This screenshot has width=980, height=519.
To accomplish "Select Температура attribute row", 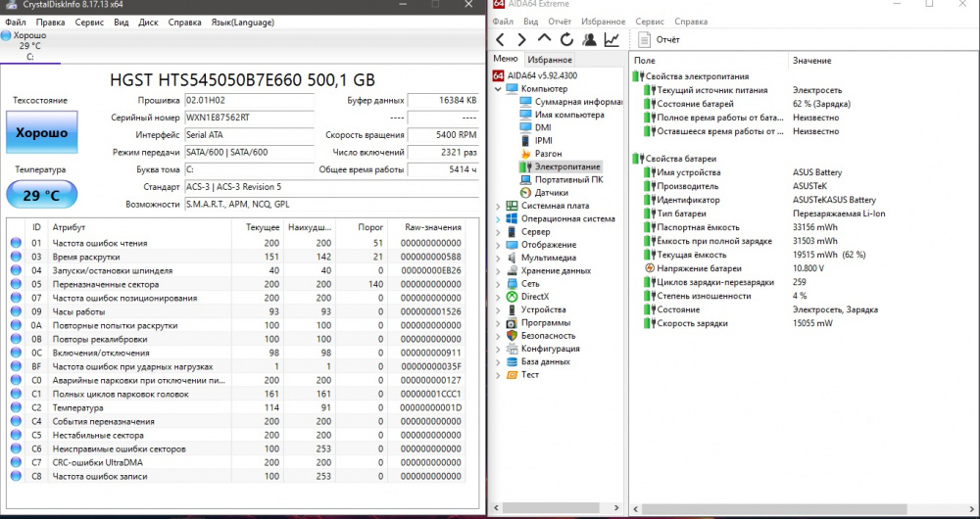I will tap(237, 407).
